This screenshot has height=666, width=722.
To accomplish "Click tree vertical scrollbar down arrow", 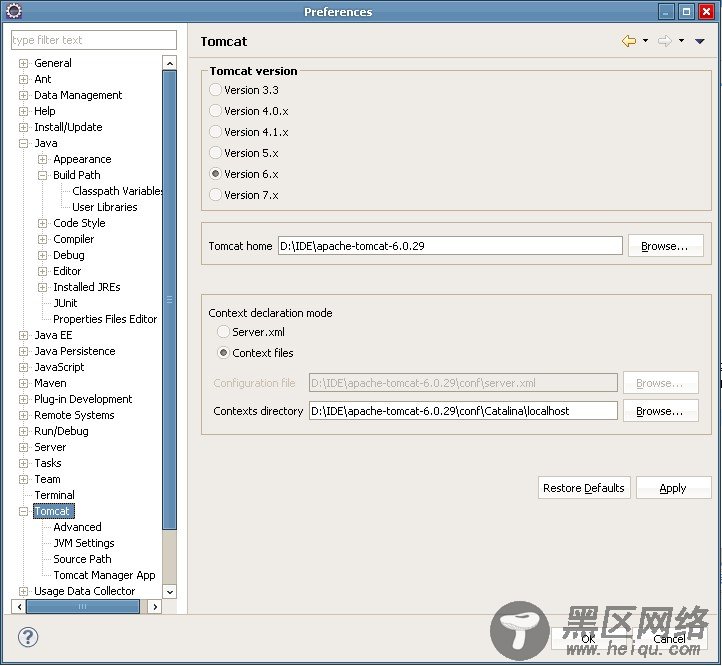I will (x=169, y=592).
